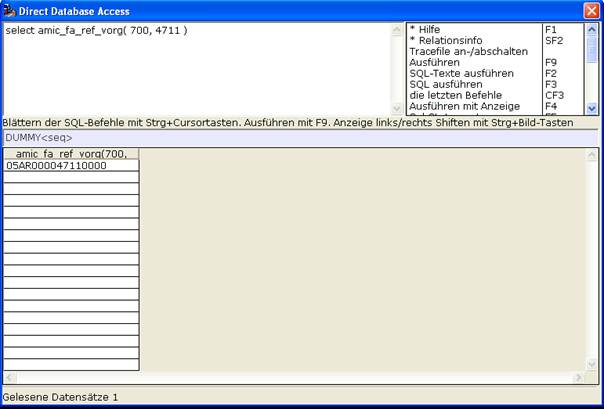Select the 05AR000047110000 result cell
The height and width of the screenshot is (409, 604).
tap(71, 166)
